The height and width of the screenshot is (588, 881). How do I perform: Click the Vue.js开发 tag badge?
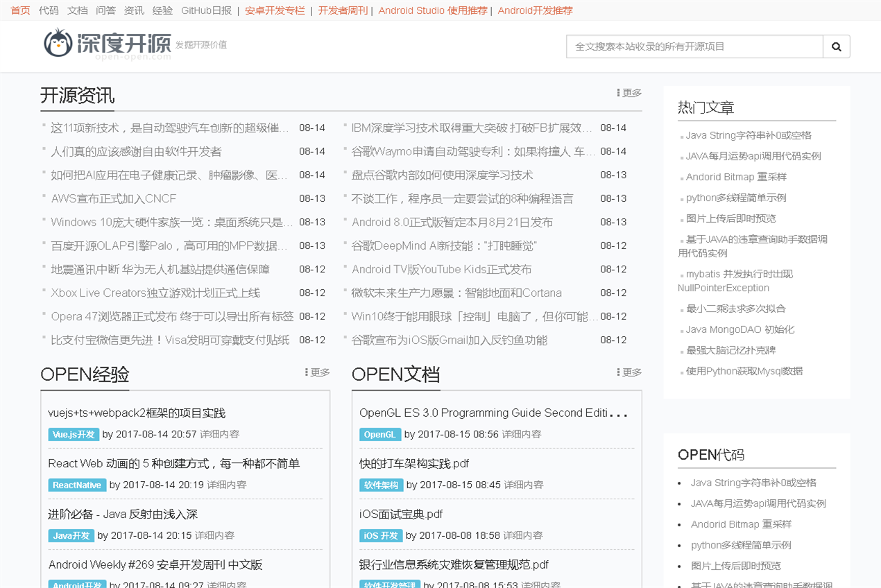click(x=74, y=435)
